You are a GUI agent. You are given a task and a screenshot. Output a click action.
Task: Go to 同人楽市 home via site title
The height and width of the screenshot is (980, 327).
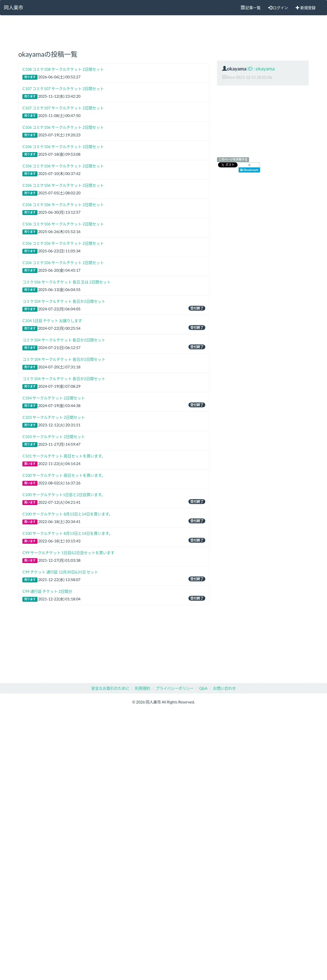pos(13,8)
